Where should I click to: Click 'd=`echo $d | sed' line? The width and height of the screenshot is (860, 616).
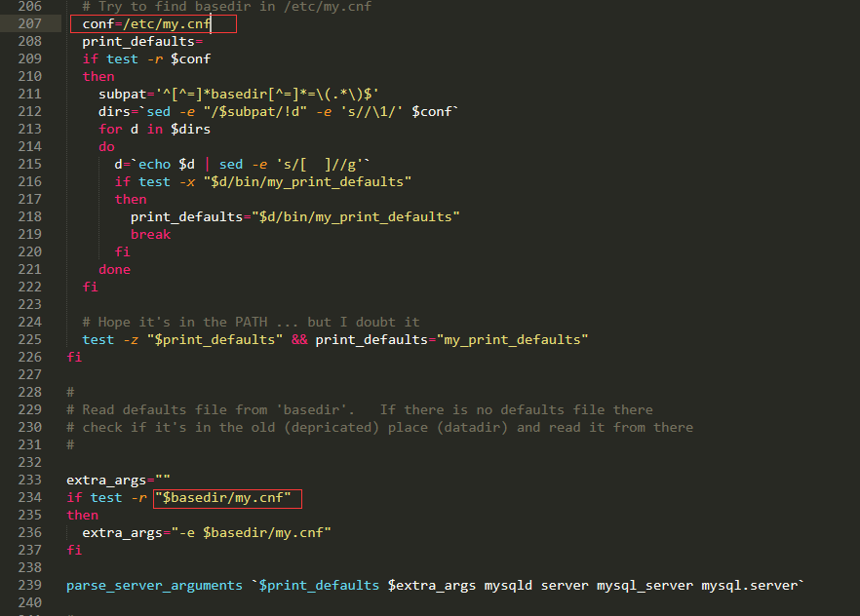tap(243, 165)
